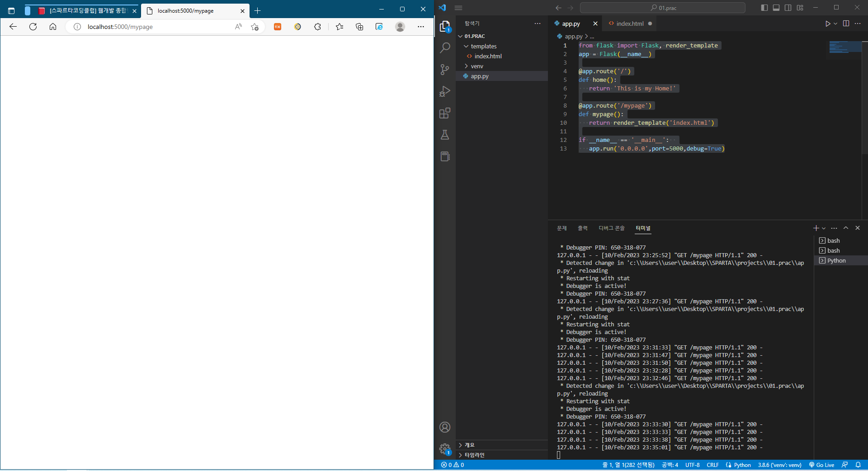This screenshot has height=471, width=868.
Task: Open the Explorer view in VS Code
Action: (445, 26)
